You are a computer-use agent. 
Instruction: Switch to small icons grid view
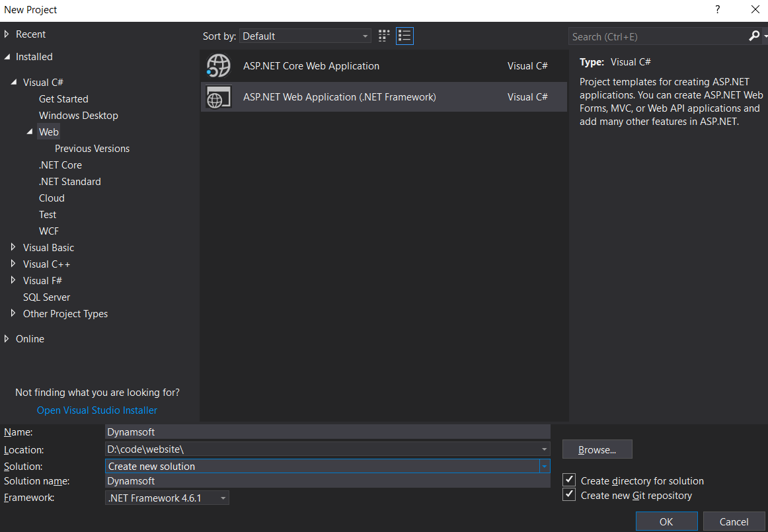[x=384, y=36]
